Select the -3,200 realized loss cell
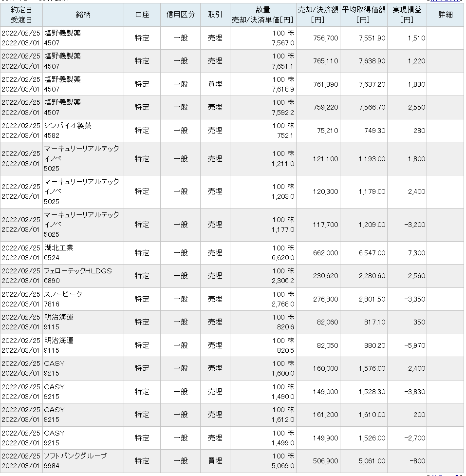This screenshot has width=466, height=476. point(407,225)
